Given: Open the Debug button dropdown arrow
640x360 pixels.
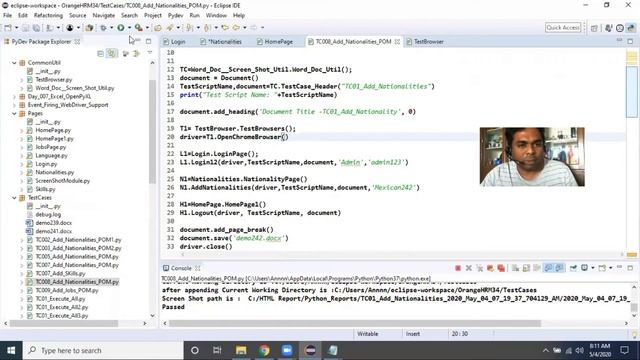Looking at the screenshot, I should click(111, 28).
